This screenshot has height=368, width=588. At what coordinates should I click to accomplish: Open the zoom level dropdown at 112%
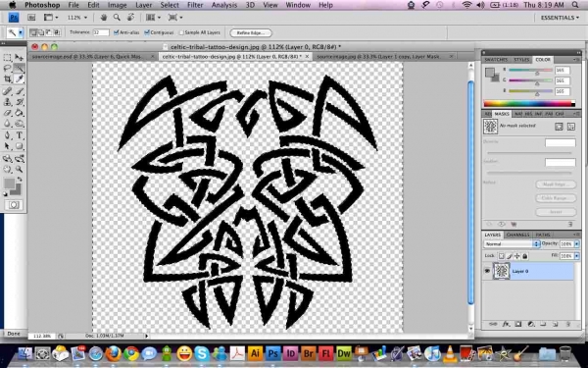[x=76, y=18]
